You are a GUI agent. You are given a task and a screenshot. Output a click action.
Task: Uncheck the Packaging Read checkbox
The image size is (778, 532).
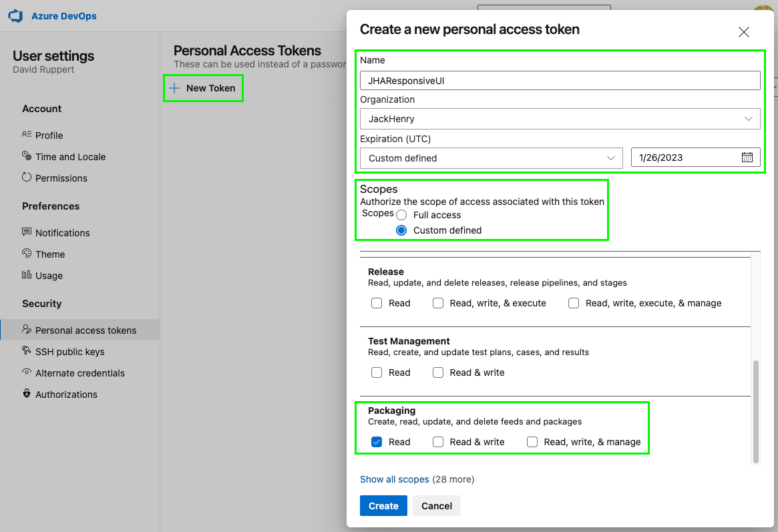(x=377, y=442)
